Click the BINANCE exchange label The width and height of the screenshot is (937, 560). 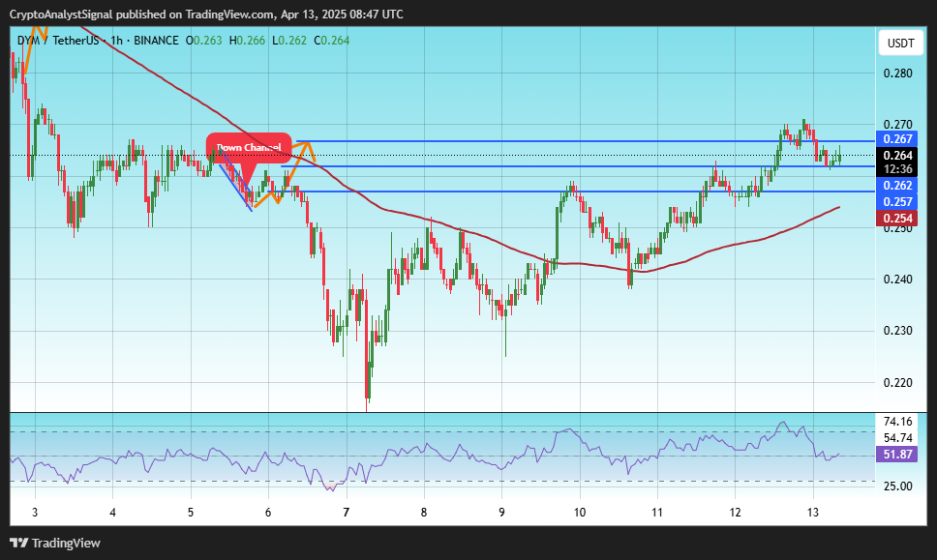[x=156, y=41]
